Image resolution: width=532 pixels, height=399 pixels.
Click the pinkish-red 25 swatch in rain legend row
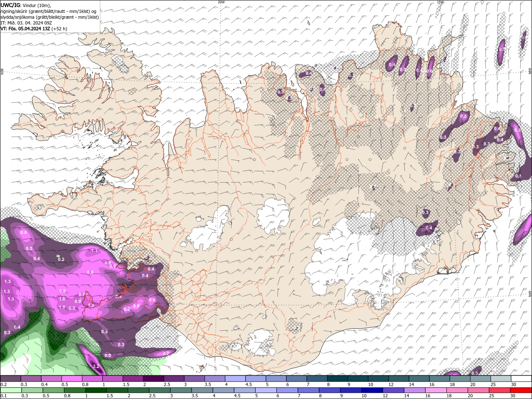(500, 390)
